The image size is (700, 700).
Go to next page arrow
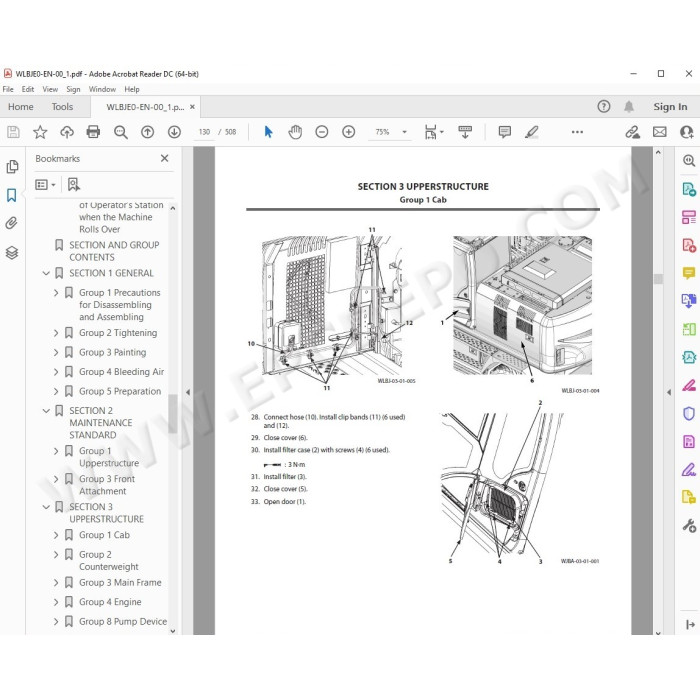(x=174, y=132)
